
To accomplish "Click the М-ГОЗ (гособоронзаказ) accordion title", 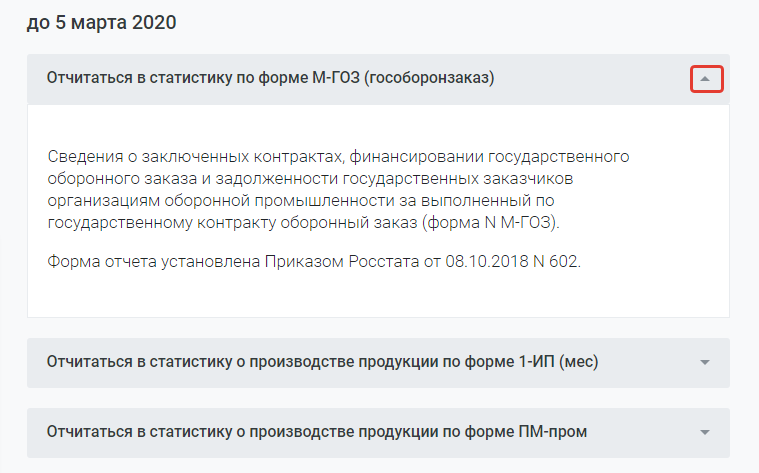I will (x=271, y=79).
